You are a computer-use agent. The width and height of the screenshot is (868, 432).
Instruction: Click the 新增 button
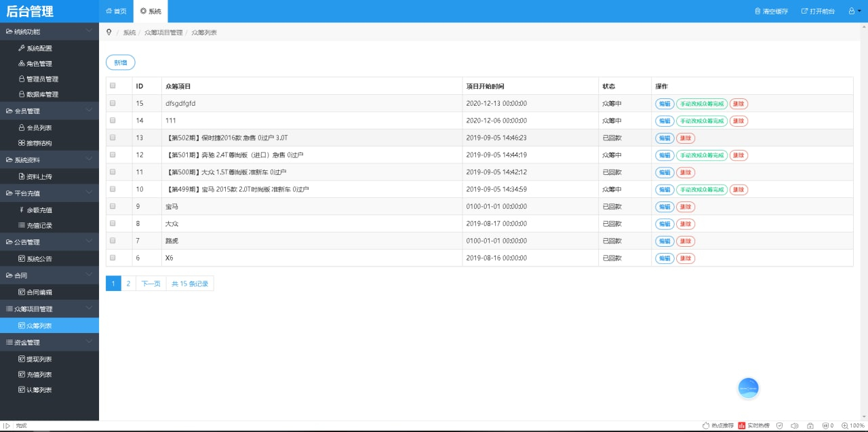tap(121, 62)
